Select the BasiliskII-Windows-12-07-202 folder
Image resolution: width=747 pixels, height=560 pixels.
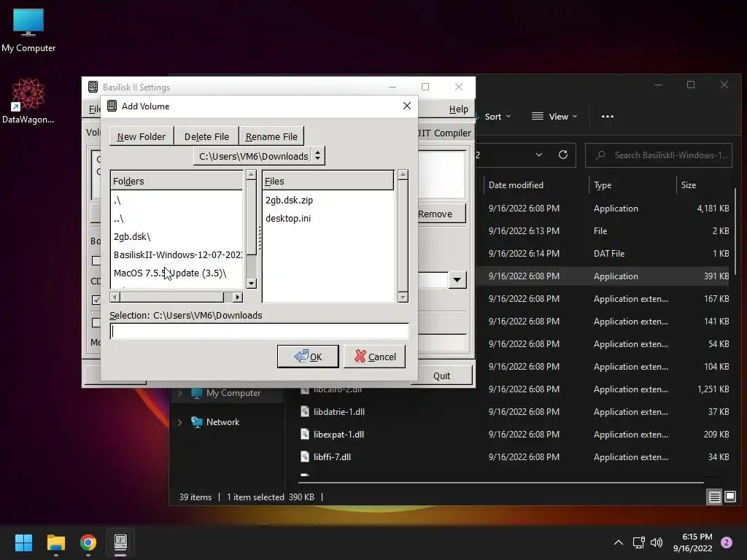(177, 254)
